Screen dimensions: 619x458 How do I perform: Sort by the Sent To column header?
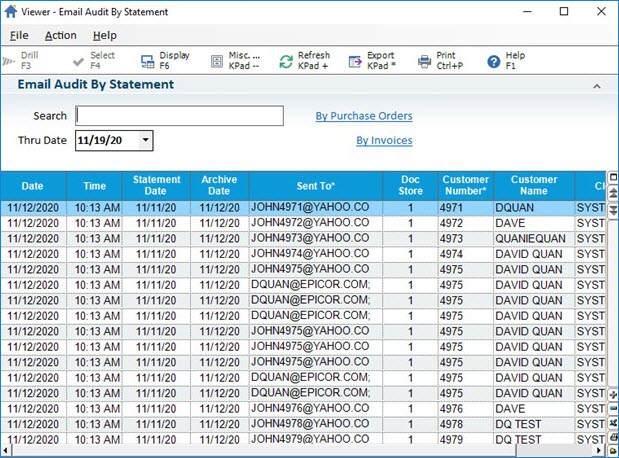[x=316, y=186]
